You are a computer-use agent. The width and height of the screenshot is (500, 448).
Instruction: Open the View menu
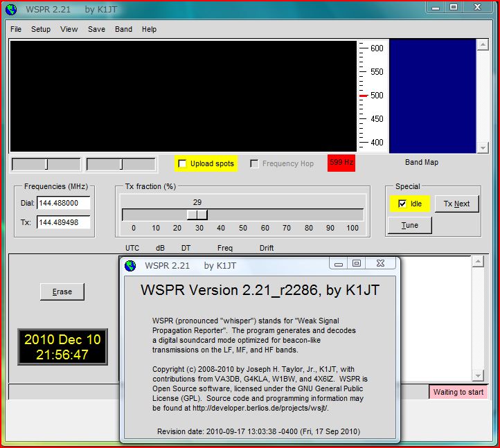click(x=69, y=29)
